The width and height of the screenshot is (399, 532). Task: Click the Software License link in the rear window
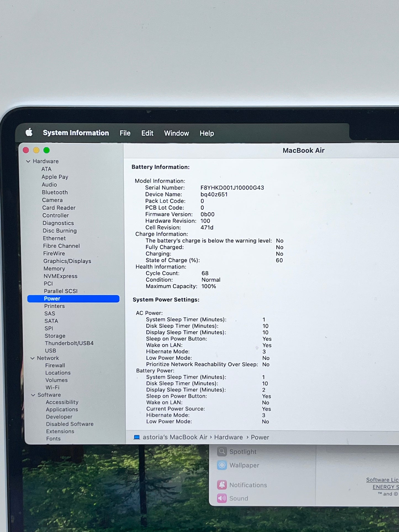[x=382, y=480]
